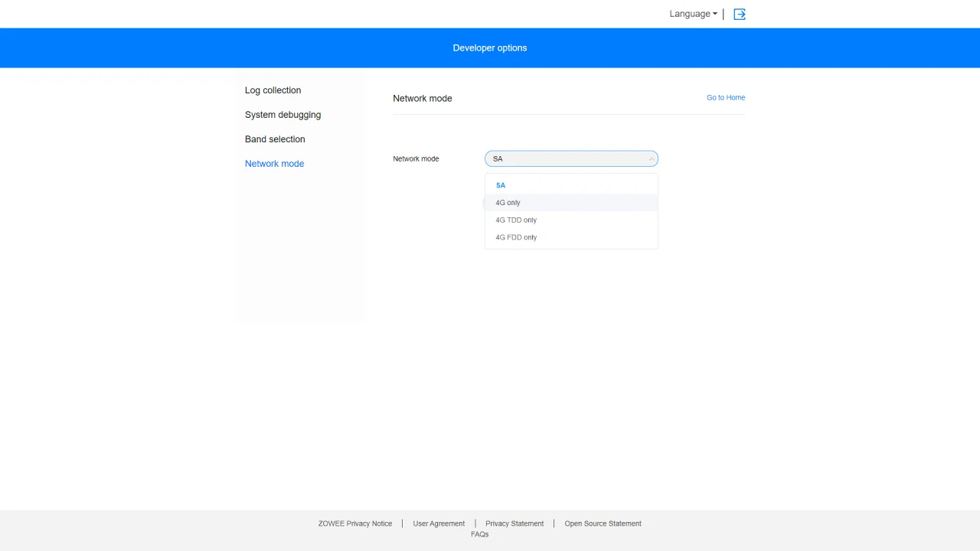Select the SA option in list
This screenshot has width=980, height=551.
(x=571, y=185)
